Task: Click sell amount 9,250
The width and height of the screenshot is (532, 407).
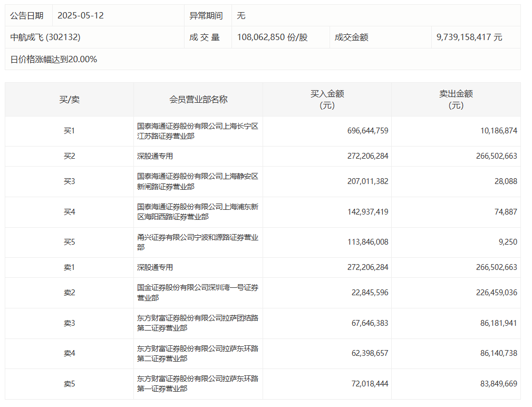Action: pos(508,242)
